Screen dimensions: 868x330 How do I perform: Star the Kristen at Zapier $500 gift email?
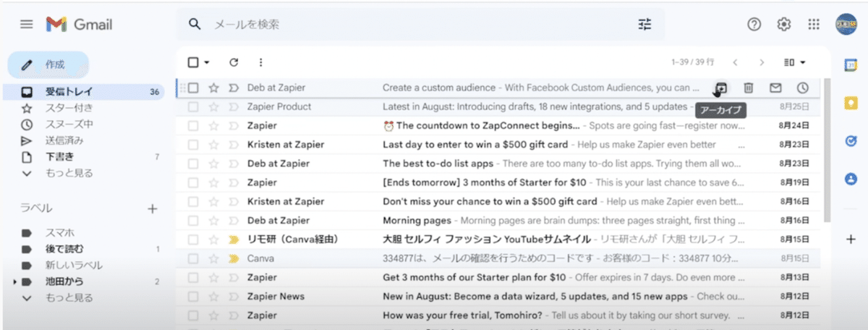[213, 144]
